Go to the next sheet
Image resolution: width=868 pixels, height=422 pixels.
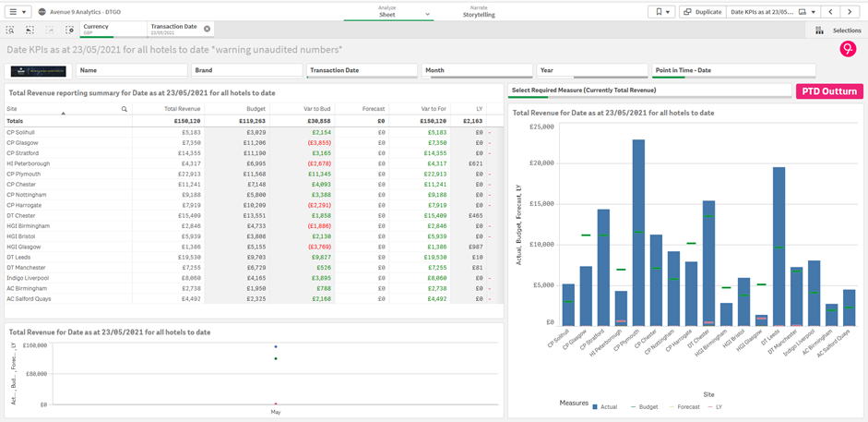(x=850, y=12)
